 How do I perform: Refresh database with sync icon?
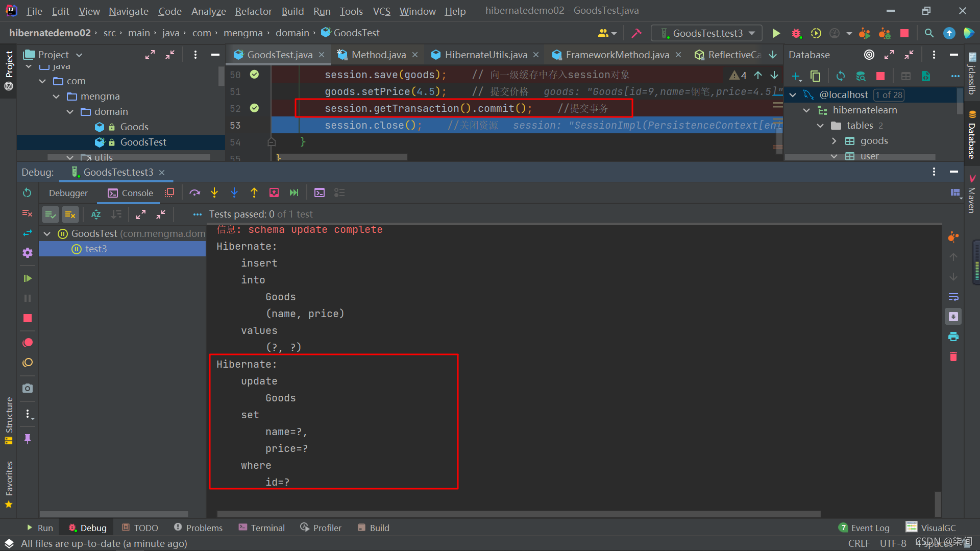click(841, 76)
